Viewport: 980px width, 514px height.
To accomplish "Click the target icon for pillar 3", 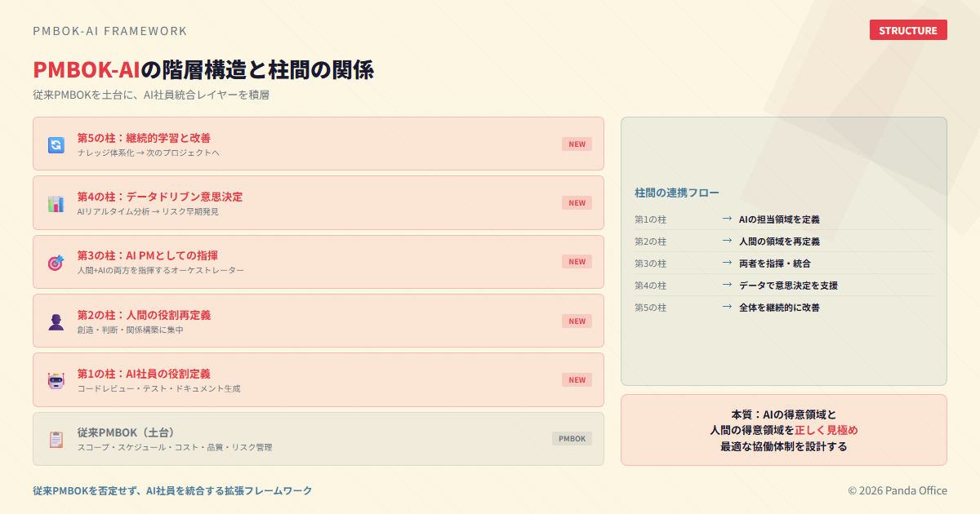I will (56, 263).
